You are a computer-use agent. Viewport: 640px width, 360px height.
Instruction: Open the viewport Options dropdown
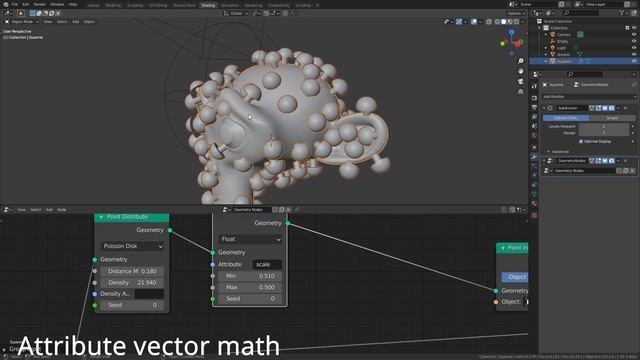point(516,13)
